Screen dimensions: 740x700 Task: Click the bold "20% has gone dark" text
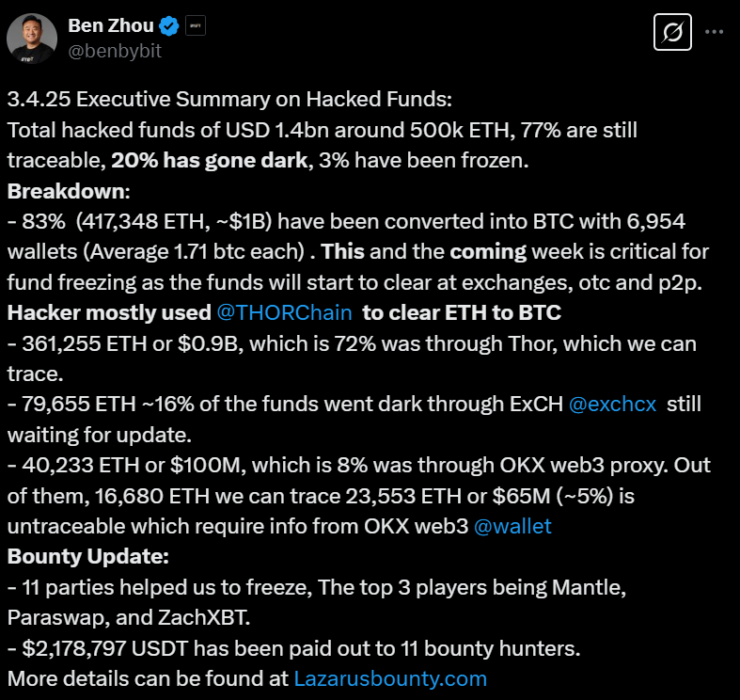(210, 161)
